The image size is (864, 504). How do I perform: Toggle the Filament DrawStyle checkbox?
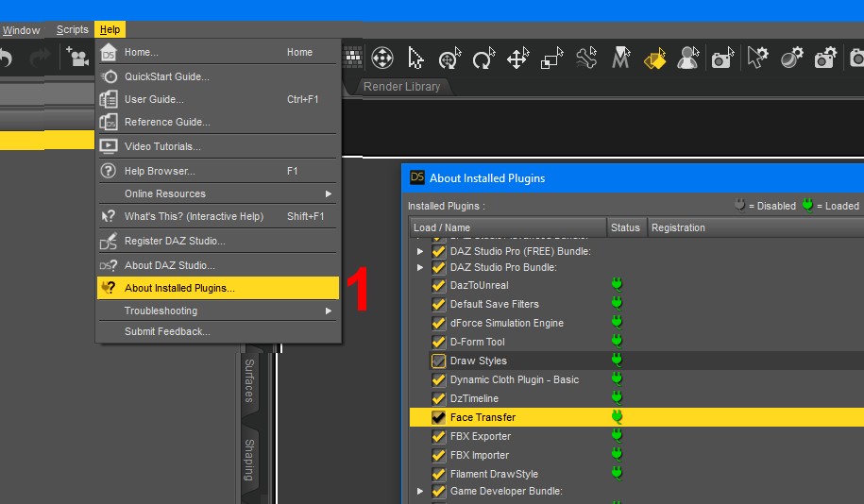pos(439,474)
